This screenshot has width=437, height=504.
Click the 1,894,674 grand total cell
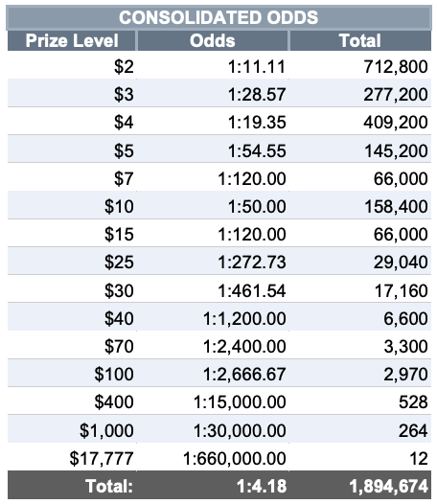(360, 486)
